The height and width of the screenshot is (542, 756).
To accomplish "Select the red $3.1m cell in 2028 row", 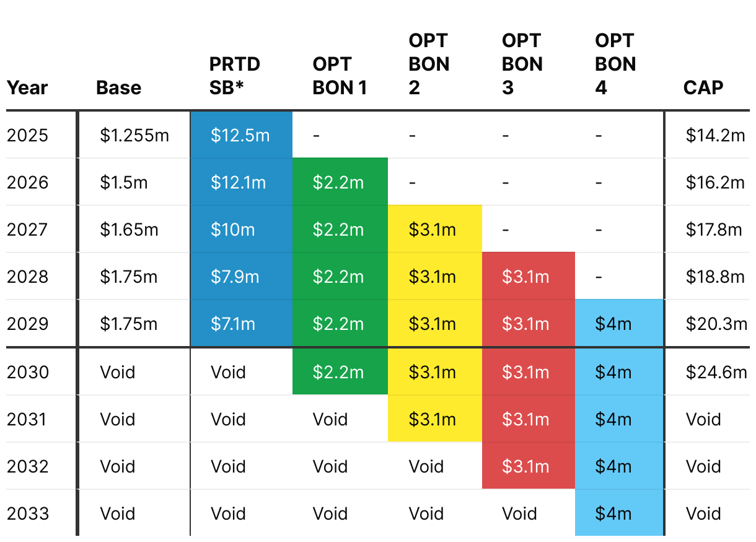I will point(525,277).
